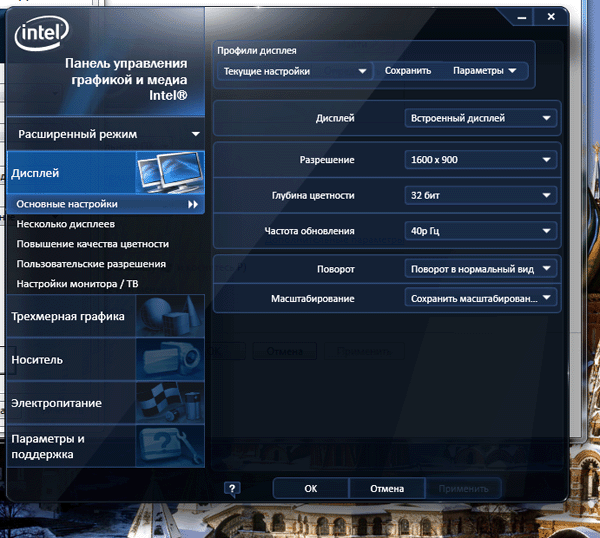Screen dimensions: 600x538
Task: Open Повышение качества цветности settings
Action: click(93, 244)
